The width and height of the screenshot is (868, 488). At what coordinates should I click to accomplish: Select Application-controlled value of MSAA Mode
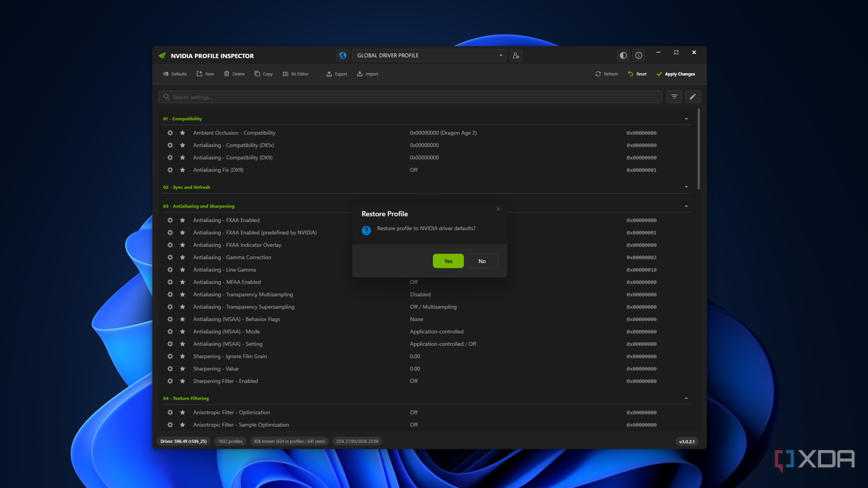437,331
